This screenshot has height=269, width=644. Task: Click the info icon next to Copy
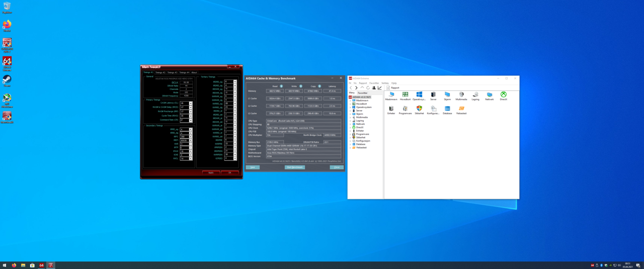319,86
